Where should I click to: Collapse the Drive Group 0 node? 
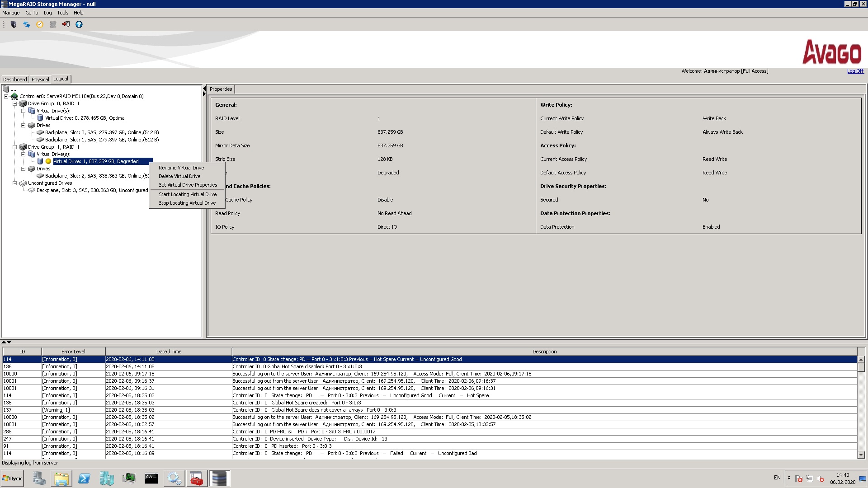(14, 103)
